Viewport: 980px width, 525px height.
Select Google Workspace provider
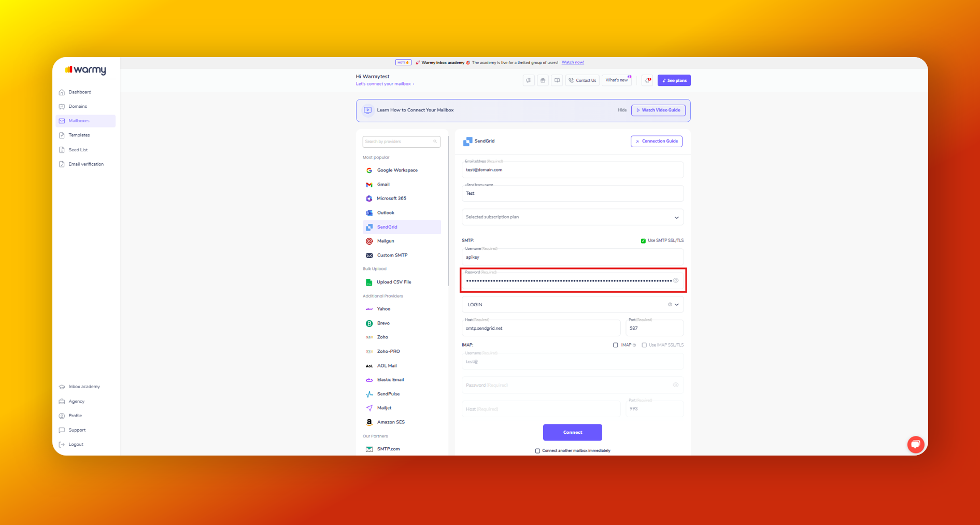point(402,170)
